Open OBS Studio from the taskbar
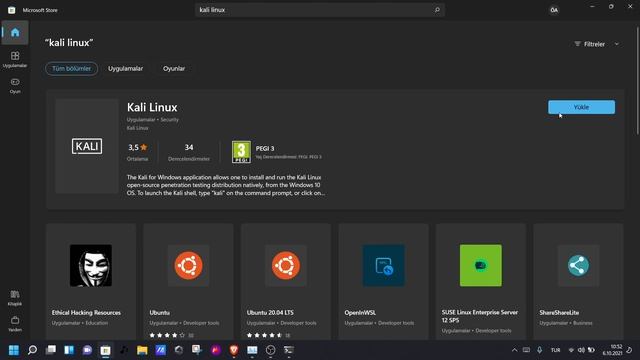 [271, 350]
